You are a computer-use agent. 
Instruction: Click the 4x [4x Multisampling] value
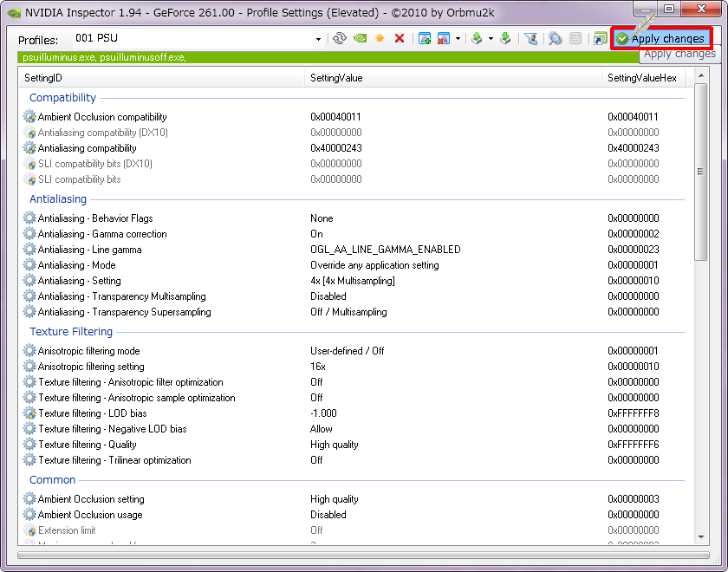click(x=353, y=281)
